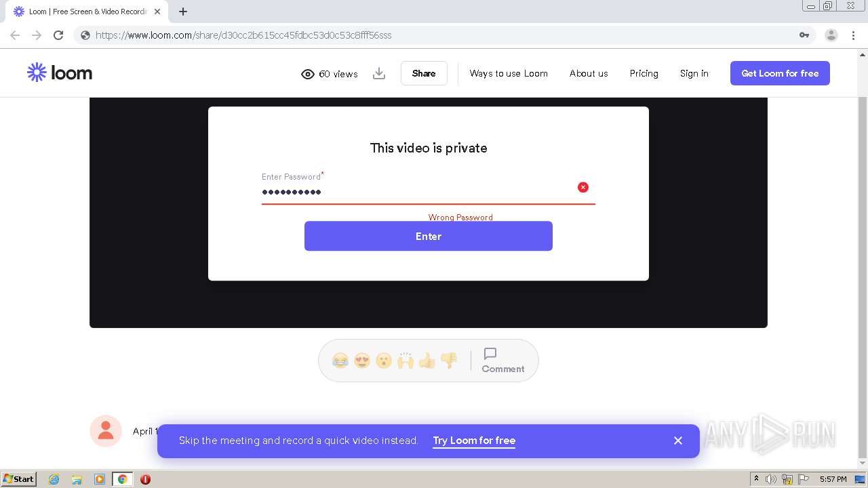Screen dimensions: 868x488
Task: Click the Share button
Action: click(424, 73)
